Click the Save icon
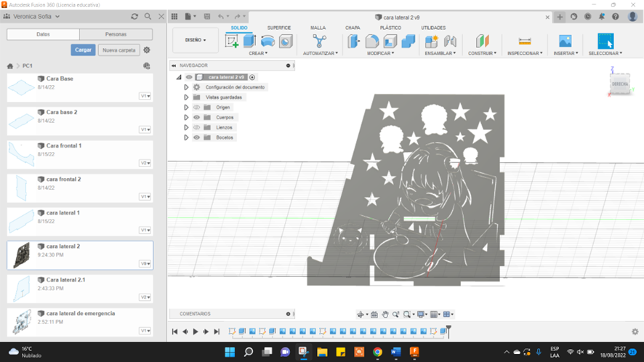This screenshot has height=362, width=644. pyautogui.click(x=207, y=17)
